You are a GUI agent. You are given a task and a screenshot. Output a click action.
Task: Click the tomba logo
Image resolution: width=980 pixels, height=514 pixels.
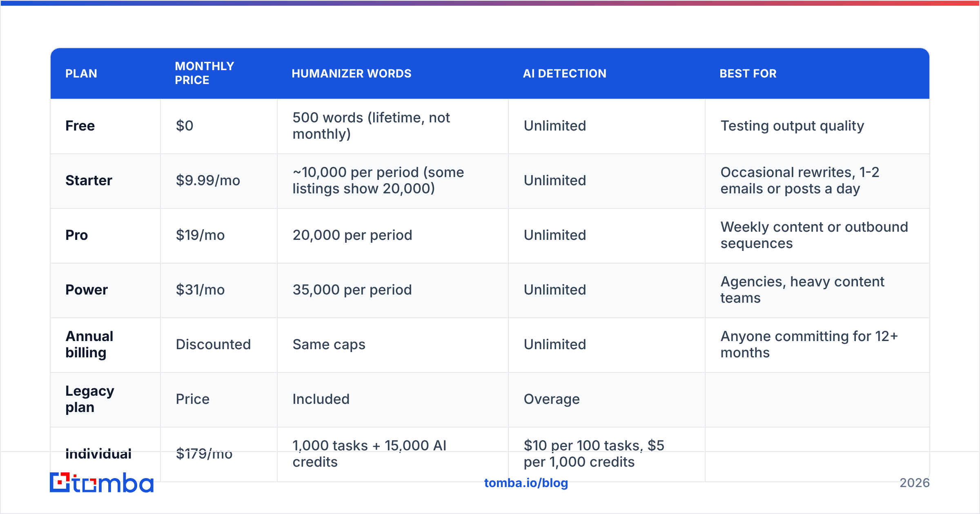pos(102,483)
